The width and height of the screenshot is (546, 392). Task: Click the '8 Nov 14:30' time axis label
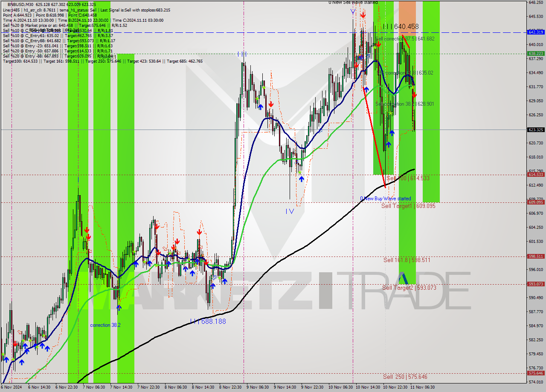click(x=203, y=387)
